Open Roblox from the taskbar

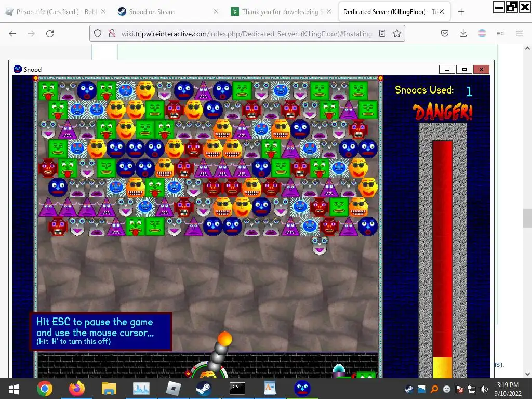173,389
